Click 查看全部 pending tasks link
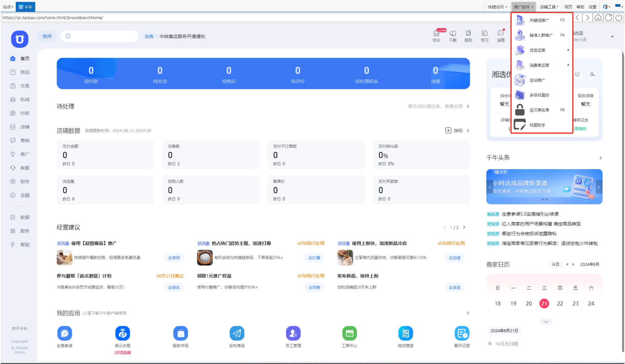Viewport: 625px width, 364px height. click(x=454, y=106)
